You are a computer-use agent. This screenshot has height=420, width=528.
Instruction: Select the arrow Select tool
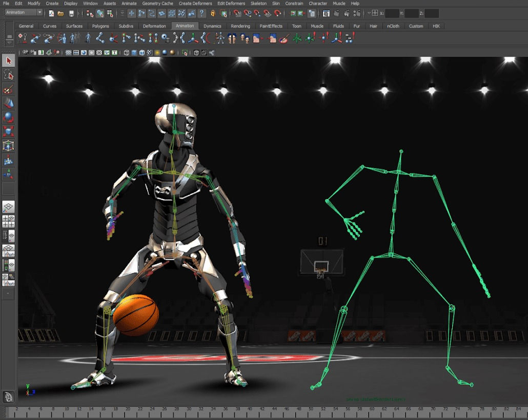(x=8, y=61)
